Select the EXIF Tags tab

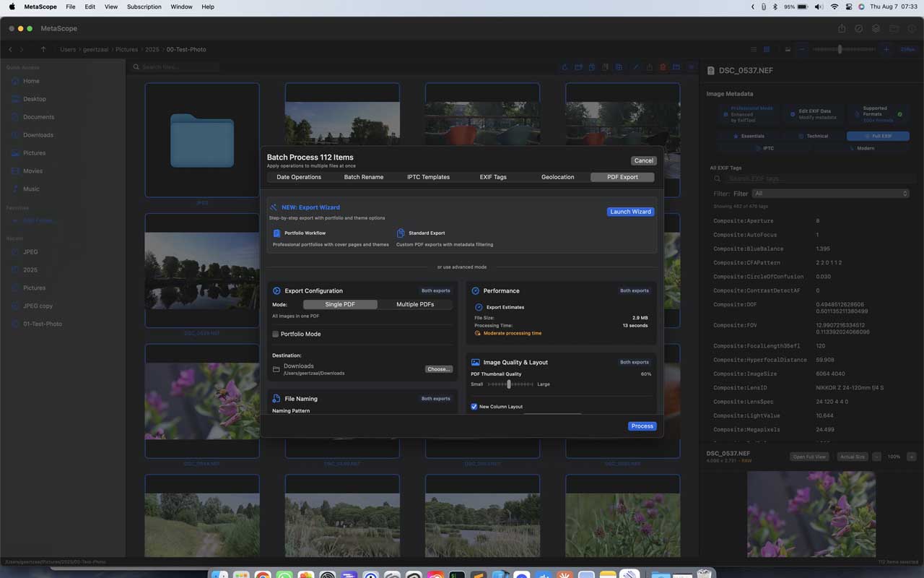(x=493, y=177)
